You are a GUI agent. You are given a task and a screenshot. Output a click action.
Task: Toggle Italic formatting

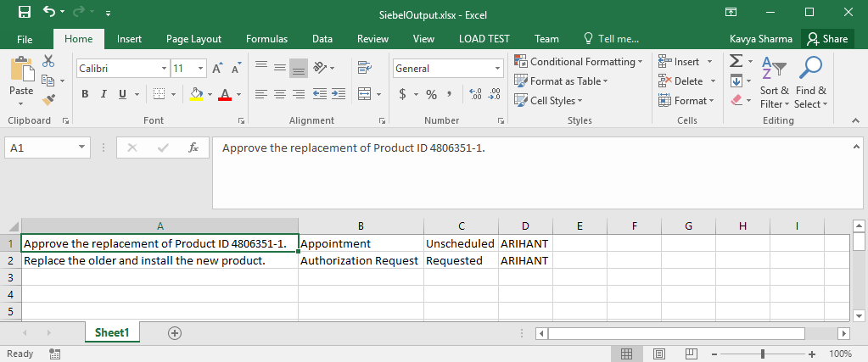click(103, 94)
